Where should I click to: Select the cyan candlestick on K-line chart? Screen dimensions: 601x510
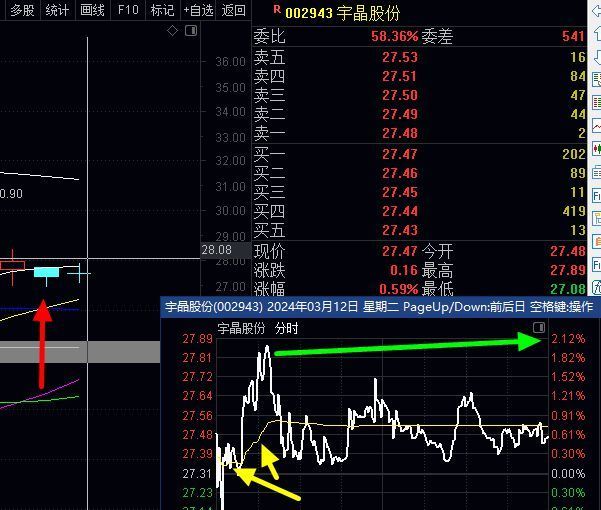[47, 272]
